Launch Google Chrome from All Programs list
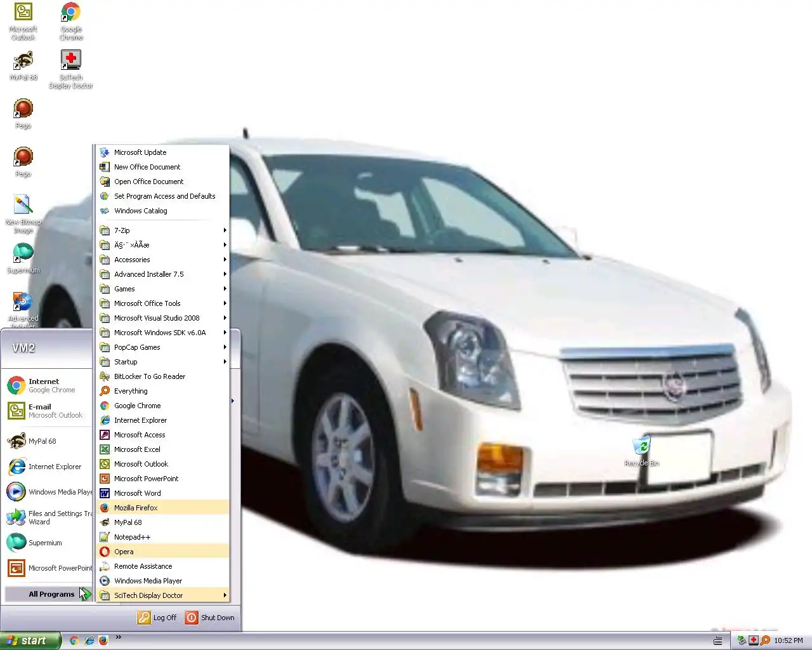The width and height of the screenshot is (812, 650). [x=162, y=406]
